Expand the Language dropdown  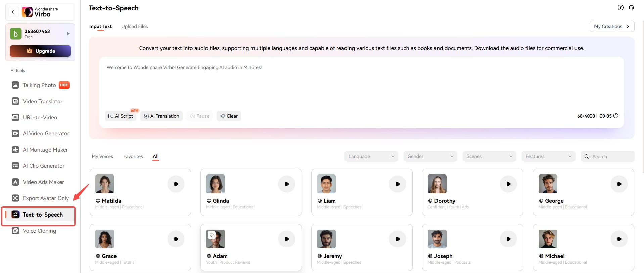click(371, 156)
